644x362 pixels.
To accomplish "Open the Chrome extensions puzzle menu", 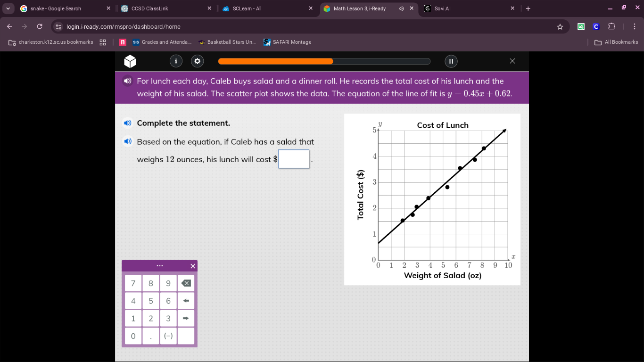I will click(x=611, y=26).
